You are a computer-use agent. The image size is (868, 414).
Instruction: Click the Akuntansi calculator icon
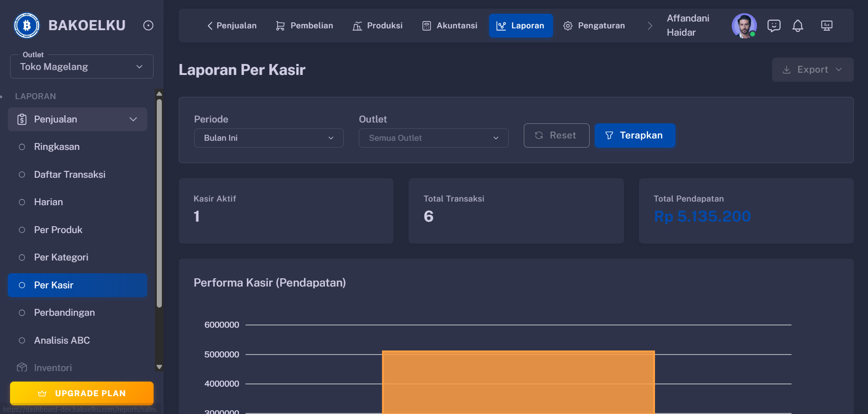(x=426, y=26)
